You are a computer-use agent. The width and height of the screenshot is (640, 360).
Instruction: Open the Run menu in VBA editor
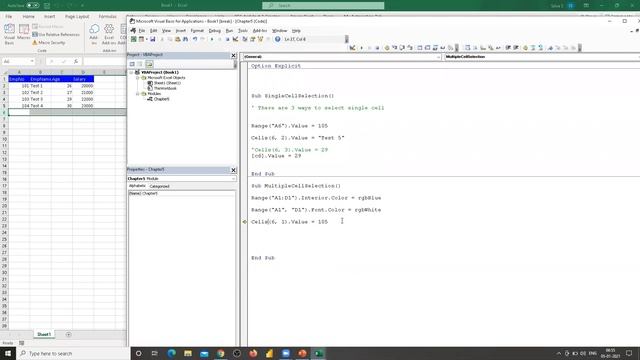tap(229, 31)
